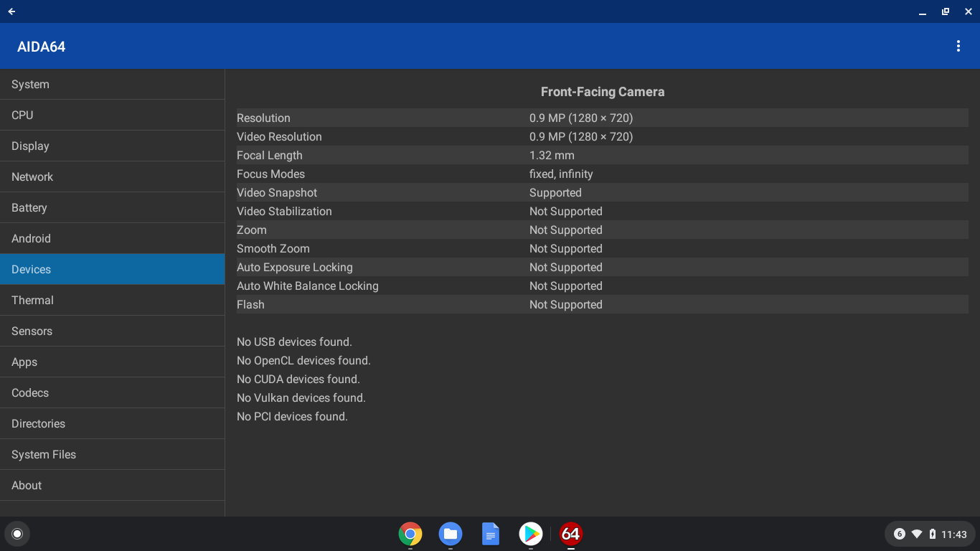Open the About page

tap(113, 486)
